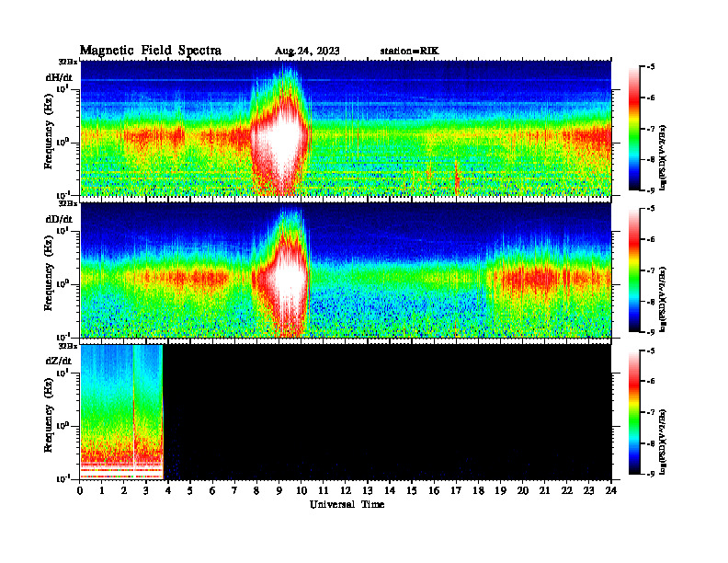Click the "6" hour tick on the time axis
728x563 pixels.
tap(212, 490)
